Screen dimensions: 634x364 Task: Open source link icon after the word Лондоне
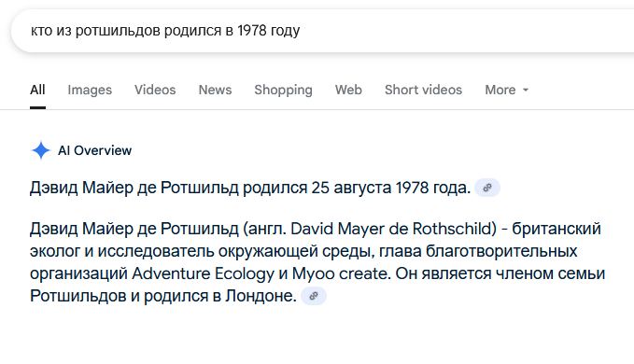314,296
